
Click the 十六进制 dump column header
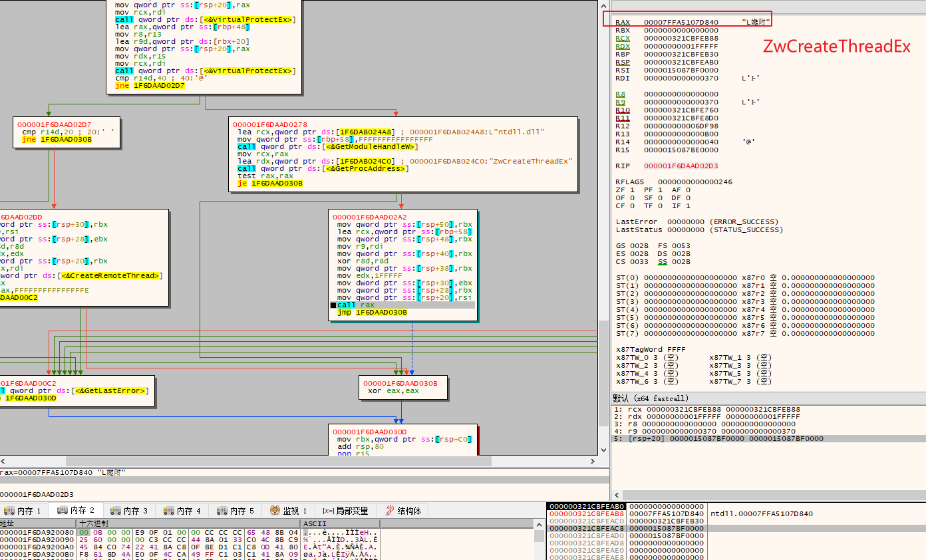coord(188,524)
